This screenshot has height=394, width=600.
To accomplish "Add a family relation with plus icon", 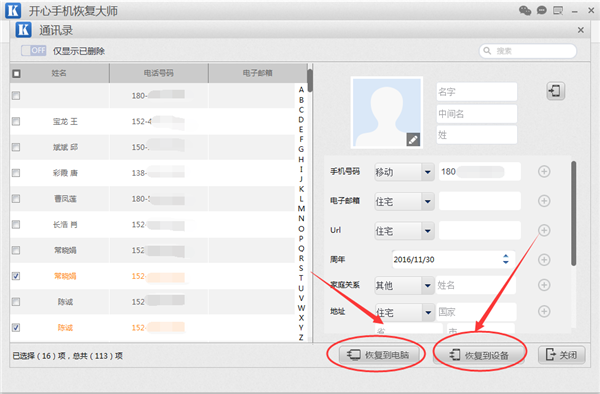I will click(544, 285).
